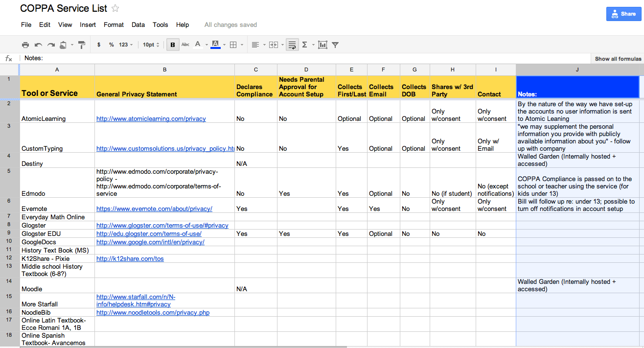Open the paste options dropdown arrow

pyautogui.click(x=72, y=45)
